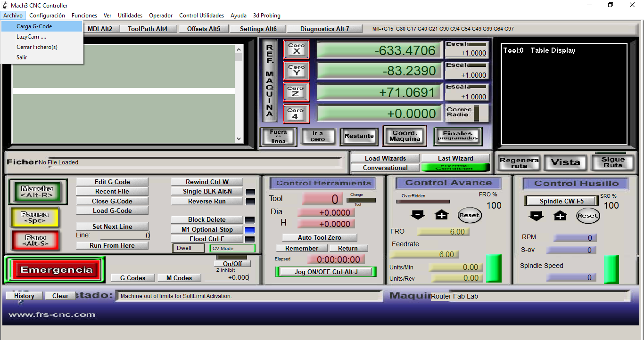The width and height of the screenshot is (644, 340).
Task: Click the Sigue Ruta button
Action: (612, 162)
